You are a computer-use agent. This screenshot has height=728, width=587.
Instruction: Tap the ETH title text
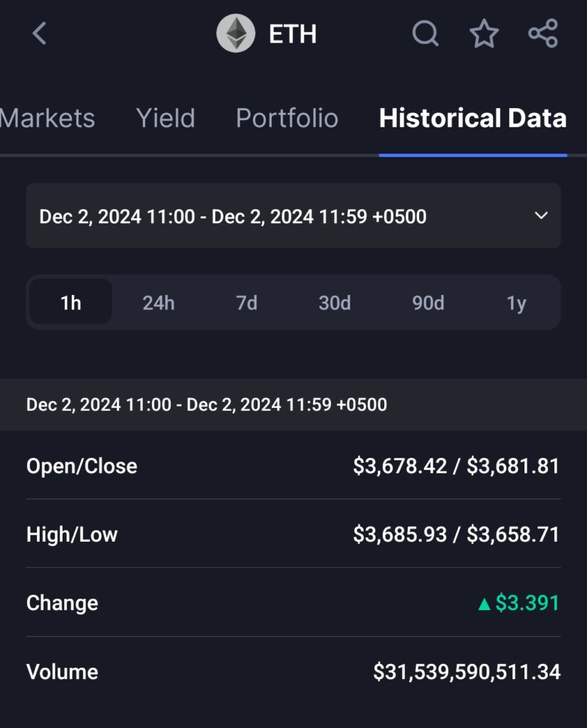[x=292, y=34]
